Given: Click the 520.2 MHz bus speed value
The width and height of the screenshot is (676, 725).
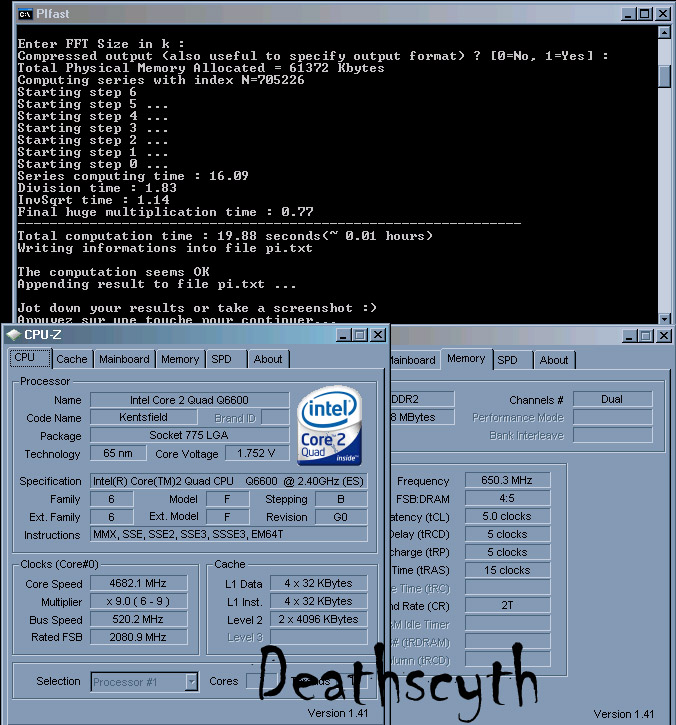Looking at the screenshot, I should 139,619.
